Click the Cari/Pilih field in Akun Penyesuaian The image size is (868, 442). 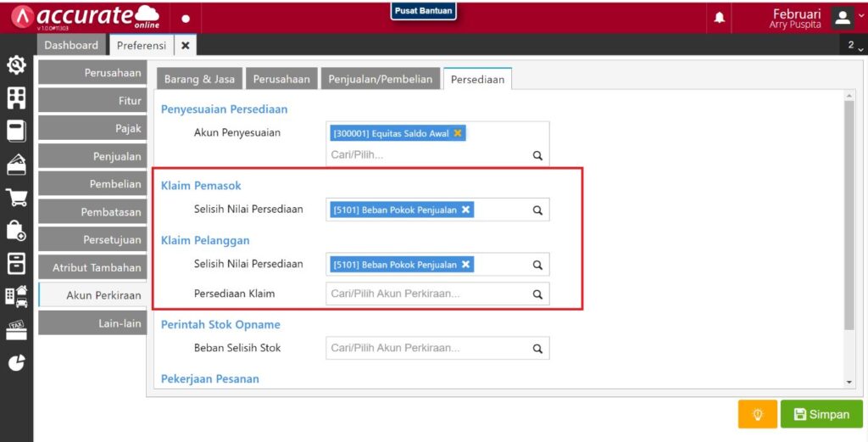pos(429,155)
